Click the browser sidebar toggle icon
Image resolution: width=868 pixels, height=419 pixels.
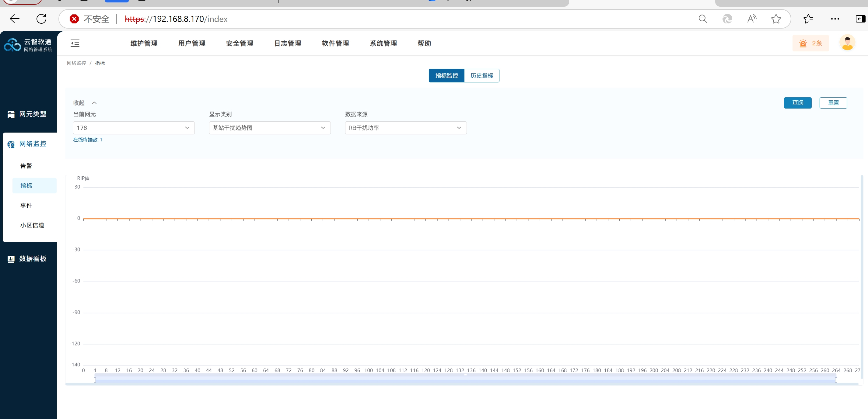click(860, 19)
